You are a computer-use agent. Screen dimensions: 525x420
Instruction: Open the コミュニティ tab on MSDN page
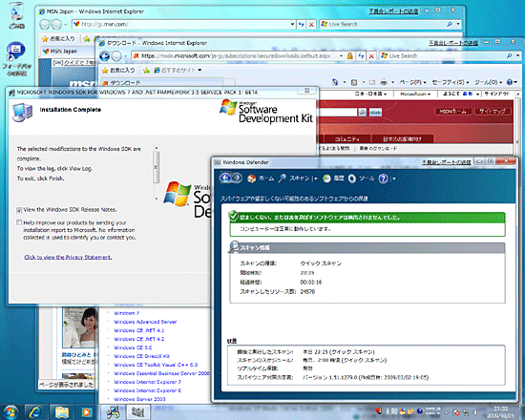click(346, 139)
